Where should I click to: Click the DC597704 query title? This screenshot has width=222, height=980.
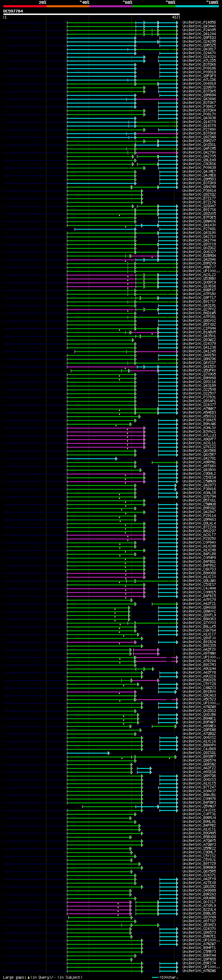click(x=13, y=11)
